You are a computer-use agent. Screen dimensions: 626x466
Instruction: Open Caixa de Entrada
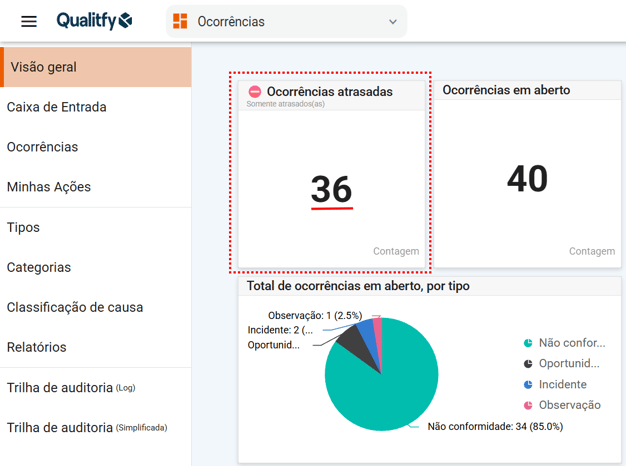click(57, 107)
